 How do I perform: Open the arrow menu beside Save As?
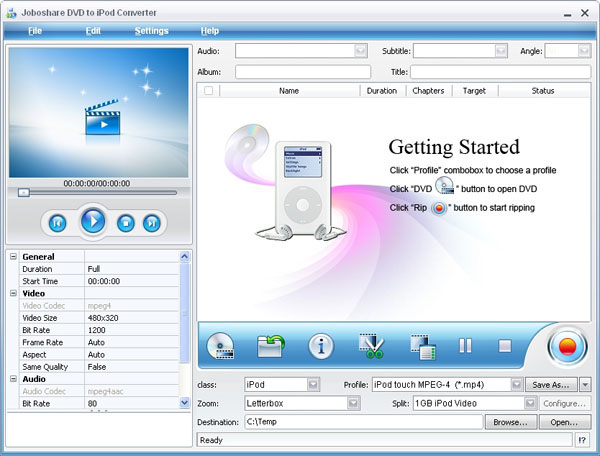point(585,384)
